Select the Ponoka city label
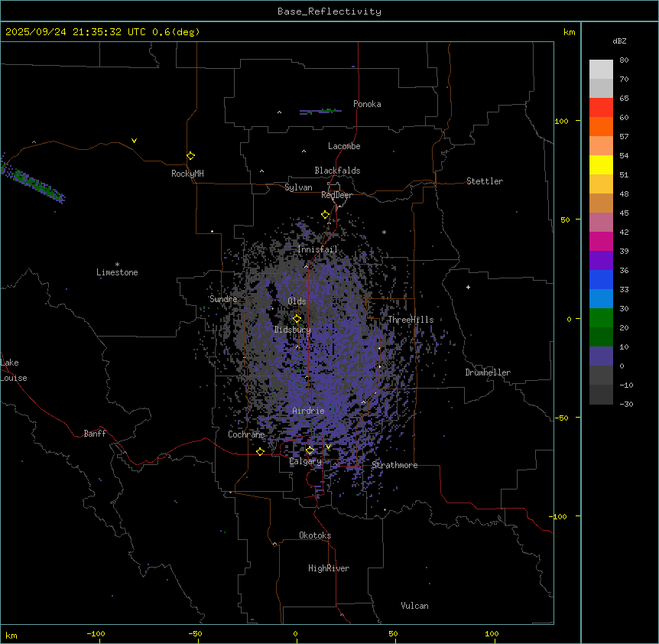Image resolution: width=659 pixels, height=644 pixels. tap(367, 104)
